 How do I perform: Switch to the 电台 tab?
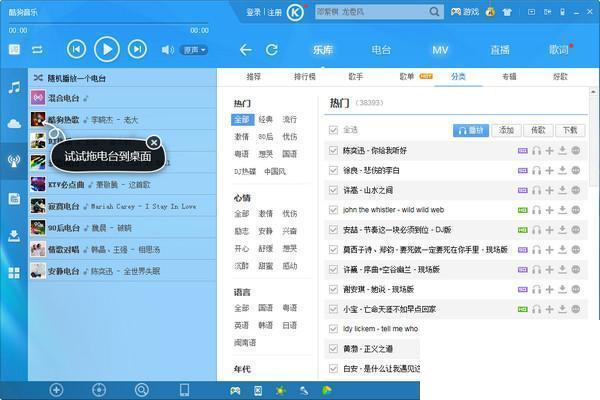381,50
